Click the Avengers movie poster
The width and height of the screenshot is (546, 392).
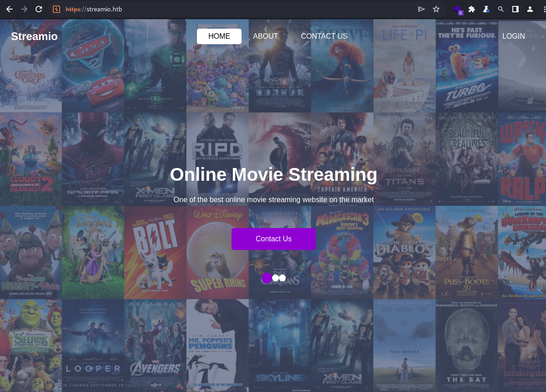coord(155,346)
